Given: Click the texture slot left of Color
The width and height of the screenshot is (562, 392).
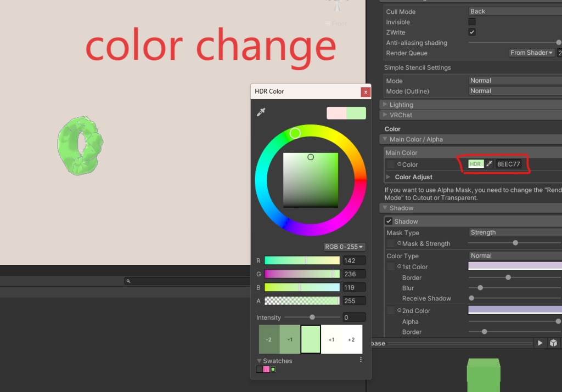Looking at the screenshot, I should [391, 164].
